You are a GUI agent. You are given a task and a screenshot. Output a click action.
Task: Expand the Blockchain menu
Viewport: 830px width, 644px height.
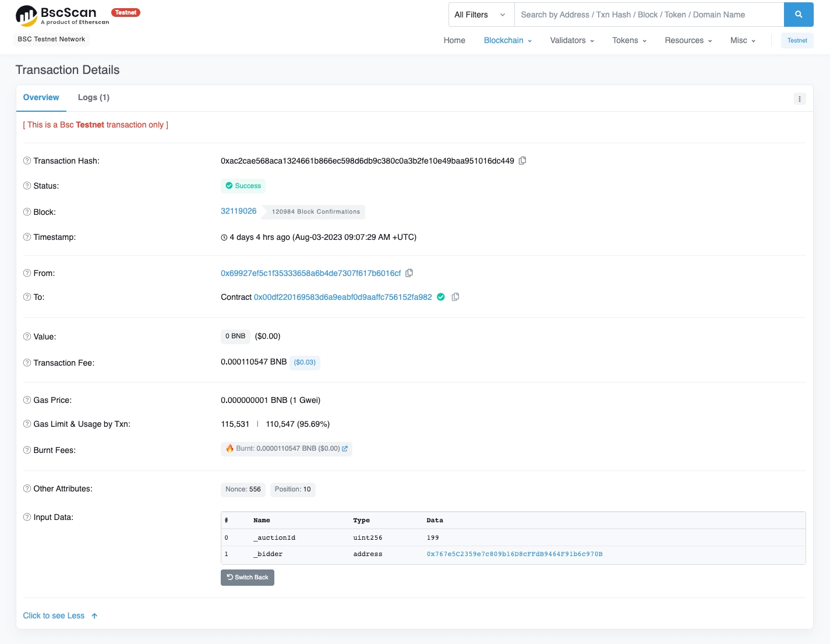point(507,40)
